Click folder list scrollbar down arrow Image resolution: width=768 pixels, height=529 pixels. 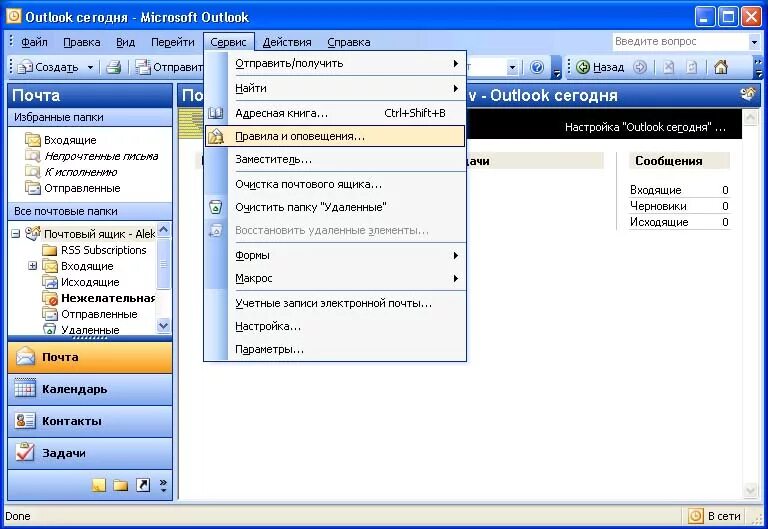coord(164,325)
